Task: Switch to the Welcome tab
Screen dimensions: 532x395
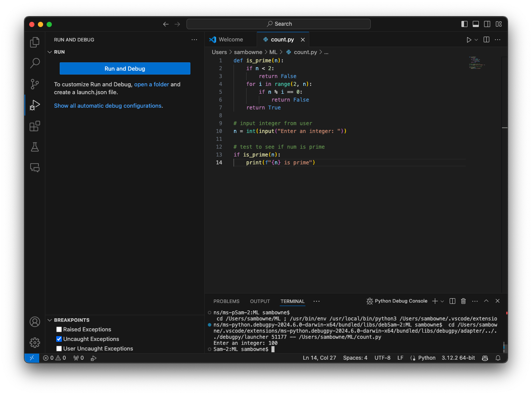Action: [x=230, y=40]
